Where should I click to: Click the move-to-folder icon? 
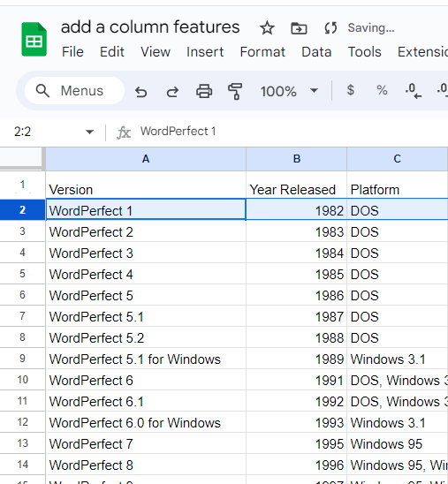point(299,28)
